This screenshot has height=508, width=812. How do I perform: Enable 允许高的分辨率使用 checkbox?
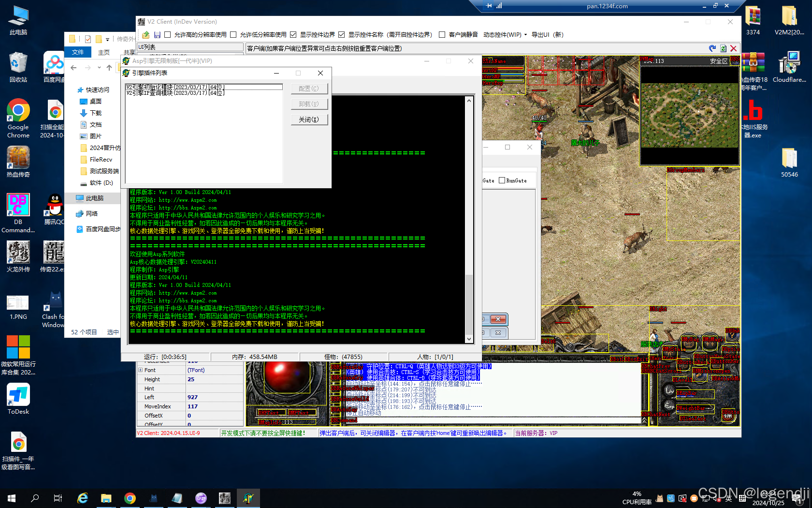[x=168, y=35]
